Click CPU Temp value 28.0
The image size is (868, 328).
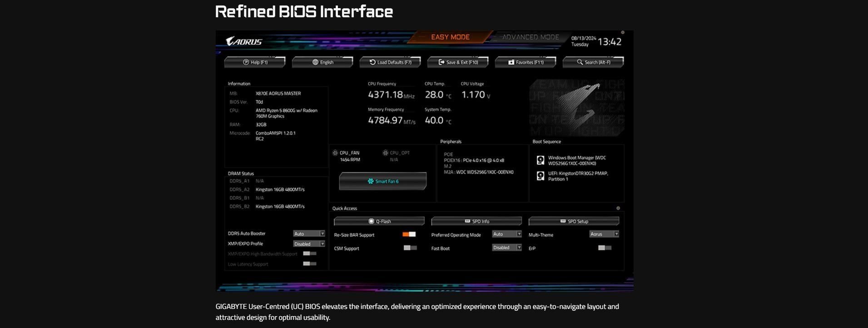pos(434,94)
